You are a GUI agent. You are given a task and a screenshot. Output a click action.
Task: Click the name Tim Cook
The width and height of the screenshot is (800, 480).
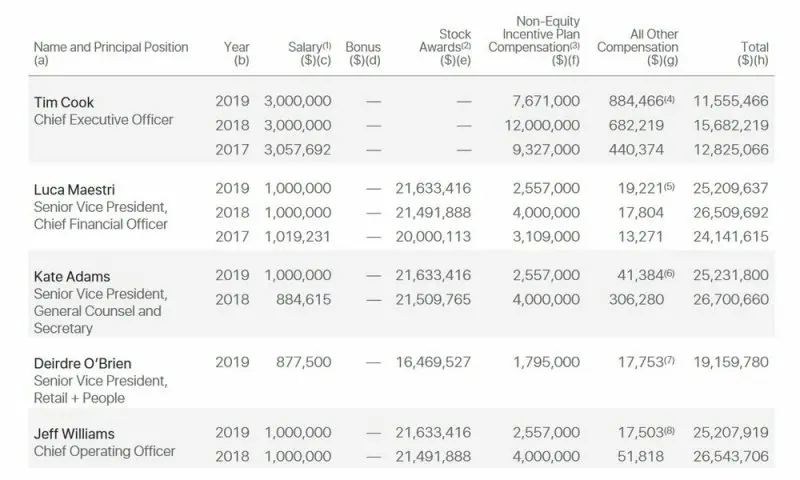click(64, 102)
